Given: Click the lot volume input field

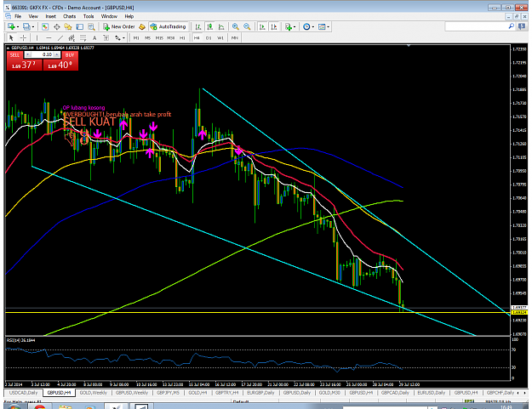Looking at the screenshot, I should [43, 54].
